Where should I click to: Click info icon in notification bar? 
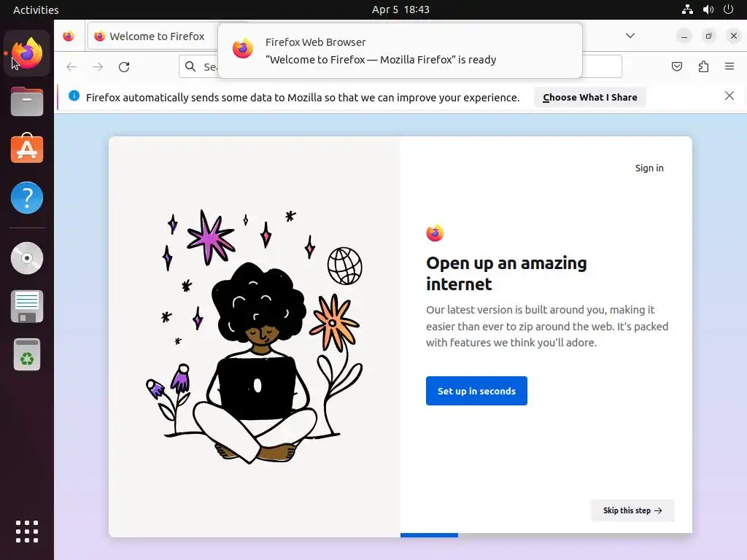pos(74,96)
